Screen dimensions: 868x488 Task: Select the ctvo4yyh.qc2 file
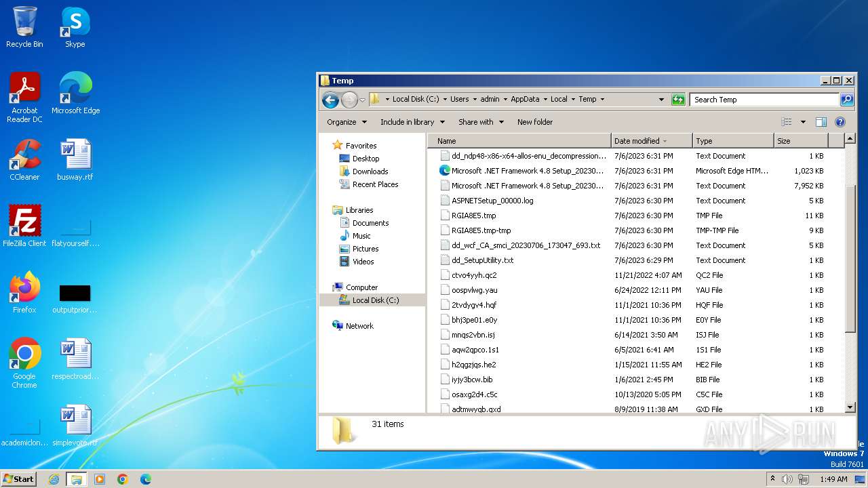[474, 275]
